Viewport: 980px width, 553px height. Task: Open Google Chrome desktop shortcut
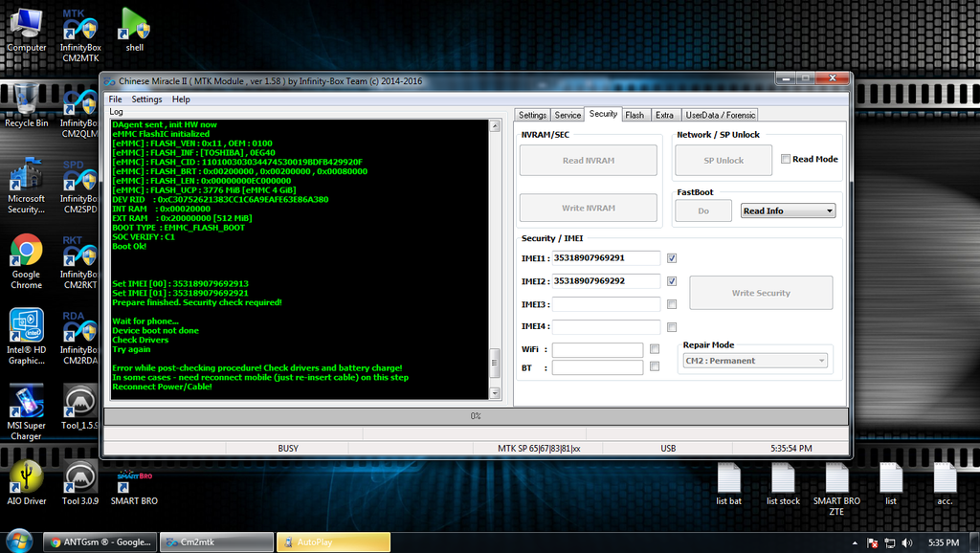26,262
